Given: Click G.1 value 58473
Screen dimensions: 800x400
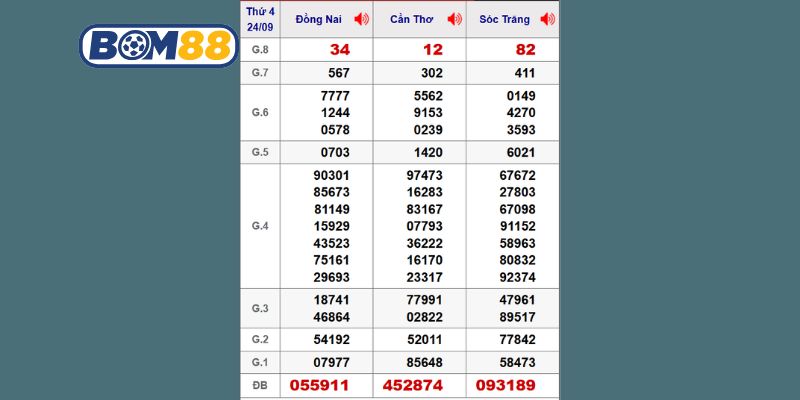Looking at the screenshot, I should click(517, 363).
